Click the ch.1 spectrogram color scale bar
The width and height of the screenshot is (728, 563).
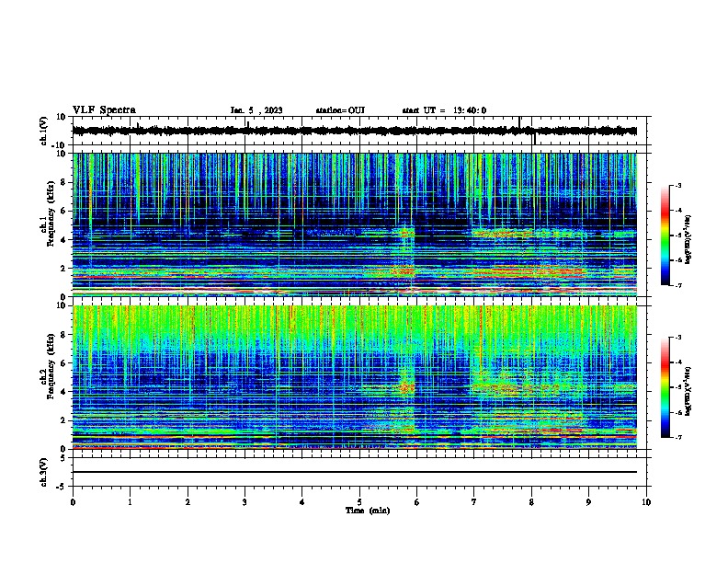tap(665, 236)
